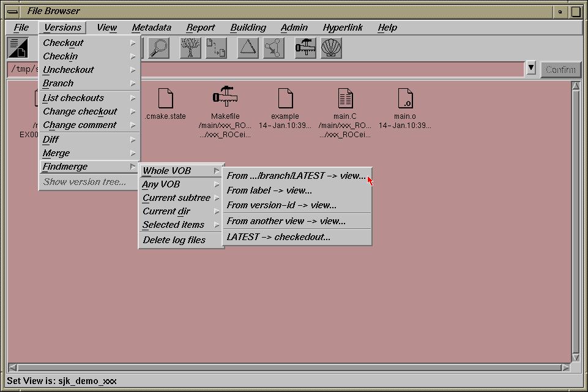Screen dimensions: 588x392
Task: Click the triangle toolbar icon
Action: pos(248,48)
